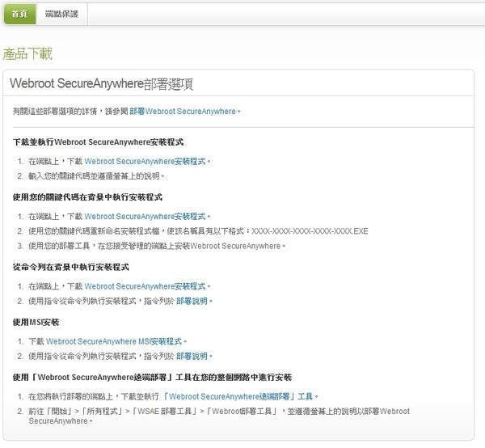Click installer link under 使用您的關鍵代碼 section
Image resolution: width=485 pixels, height=448 pixels.
point(145,216)
